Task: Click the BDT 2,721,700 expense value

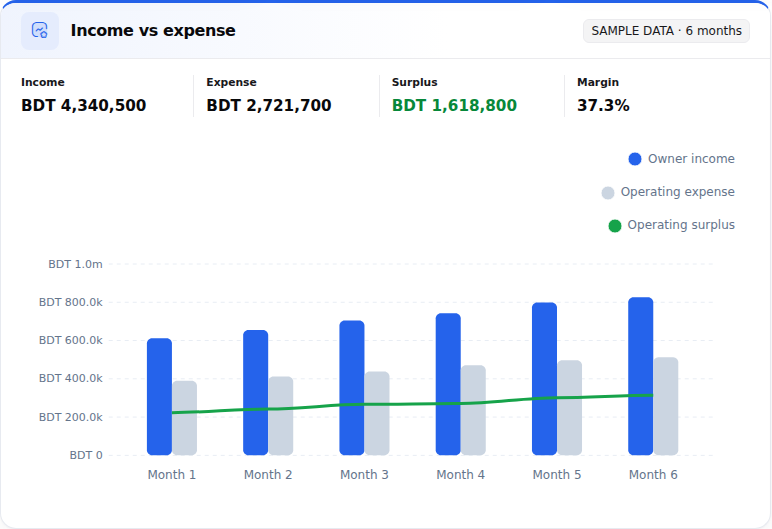Action: pyautogui.click(x=269, y=105)
